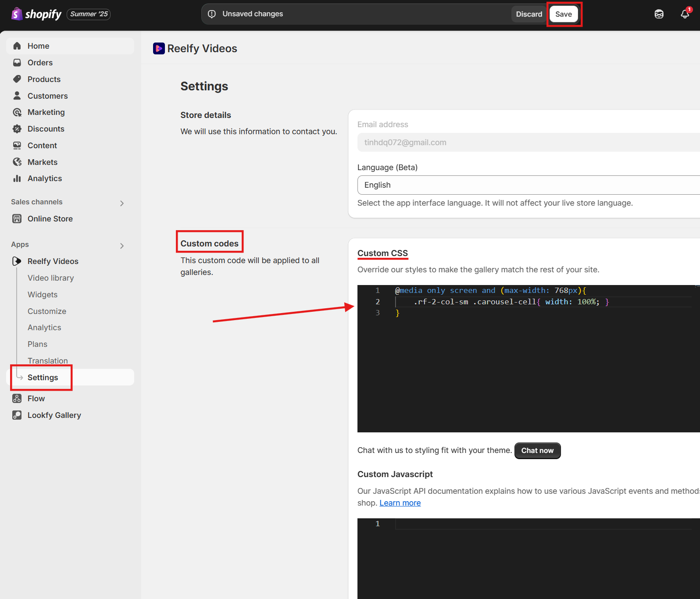Click the Summer '25 edition badge
Image resolution: width=700 pixels, height=599 pixels.
coord(89,14)
